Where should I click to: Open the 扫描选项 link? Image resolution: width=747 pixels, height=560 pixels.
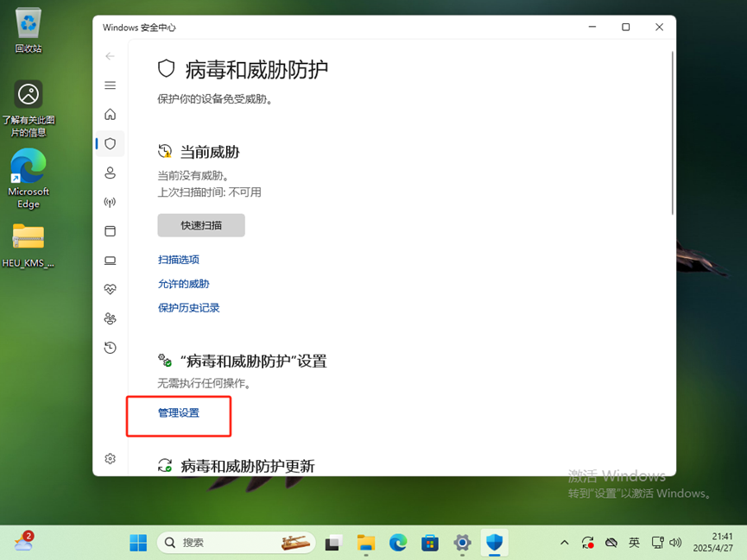coord(178,260)
